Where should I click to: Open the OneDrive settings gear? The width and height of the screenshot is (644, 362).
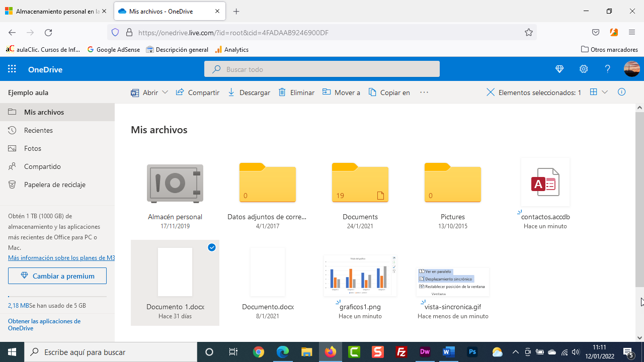click(583, 69)
